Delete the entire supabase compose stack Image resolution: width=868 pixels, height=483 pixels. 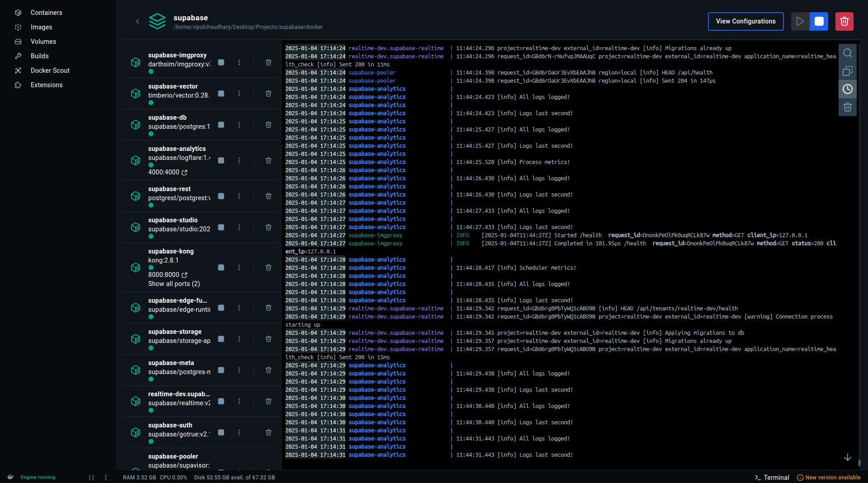[844, 21]
